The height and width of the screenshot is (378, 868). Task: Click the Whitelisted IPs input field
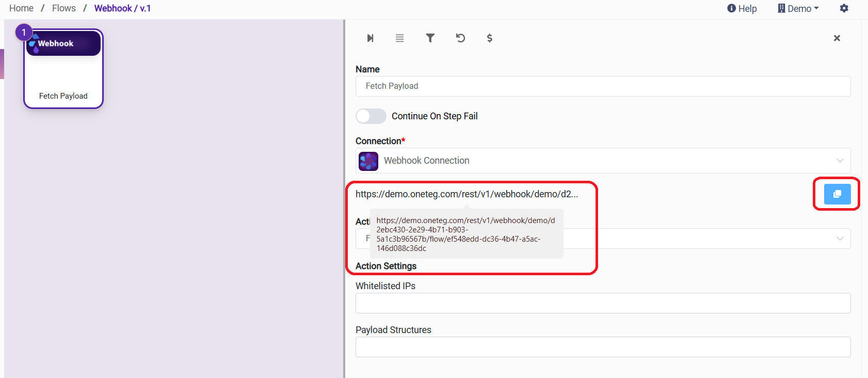602,303
